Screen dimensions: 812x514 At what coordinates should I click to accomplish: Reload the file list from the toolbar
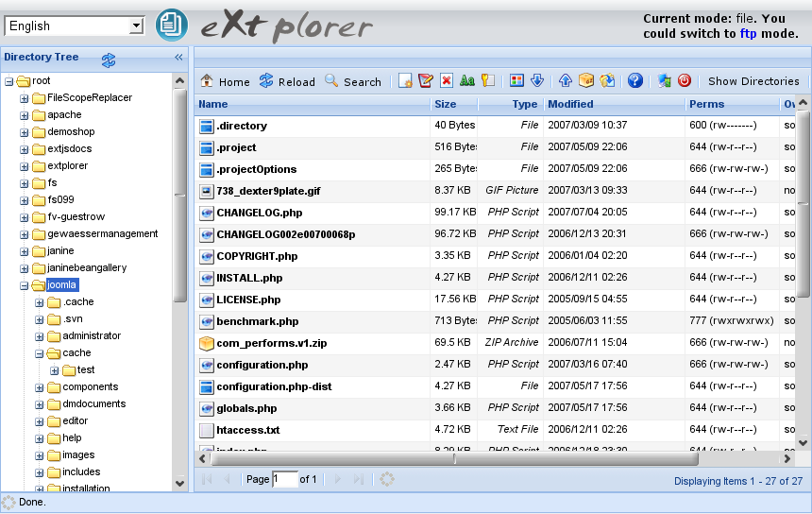pos(287,81)
